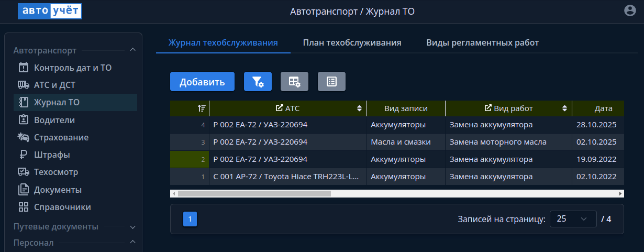Click external link icon next to АТС header

280,108
